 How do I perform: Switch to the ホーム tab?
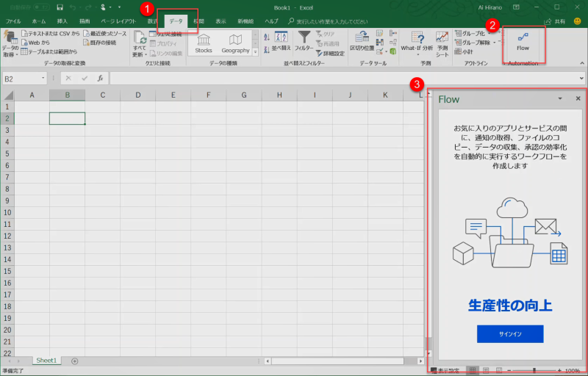tap(39, 21)
